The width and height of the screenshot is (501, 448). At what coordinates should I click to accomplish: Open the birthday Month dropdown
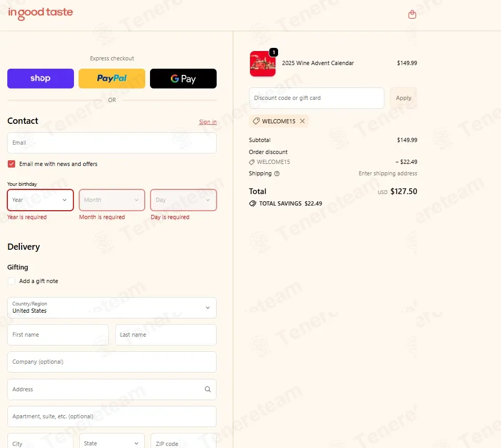coord(111,200)
